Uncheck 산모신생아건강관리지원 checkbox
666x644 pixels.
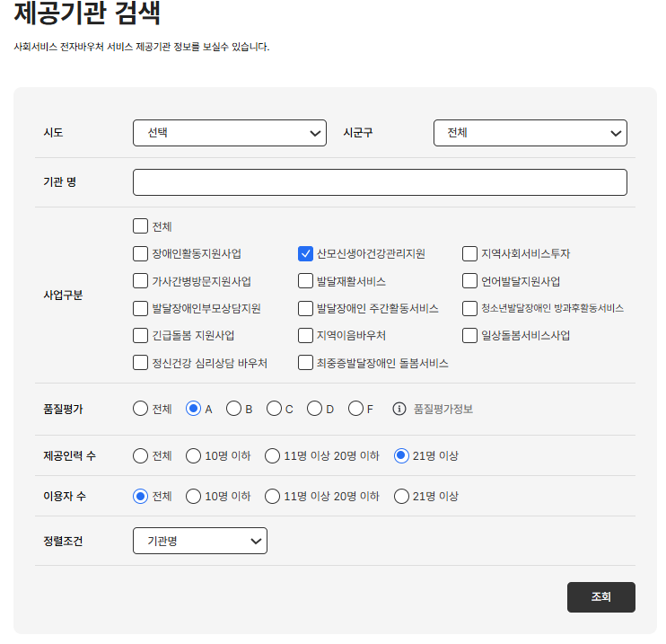pyautogui.click(x=305, y=254)
